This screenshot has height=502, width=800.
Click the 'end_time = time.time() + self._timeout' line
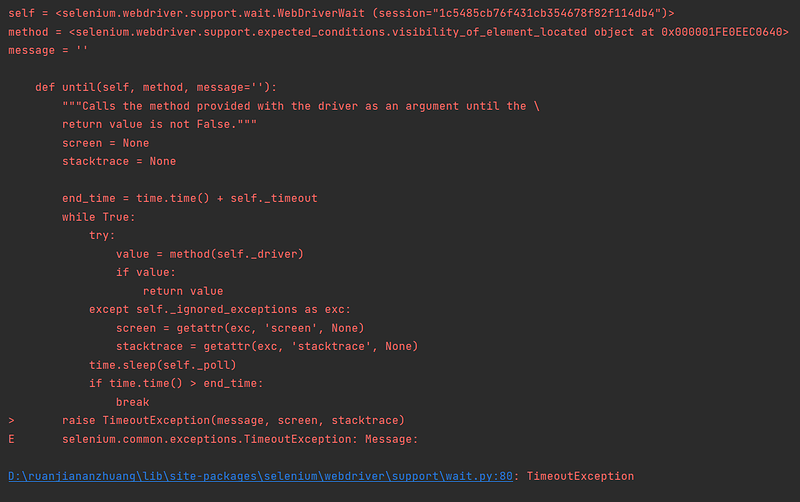pos(190,198)
